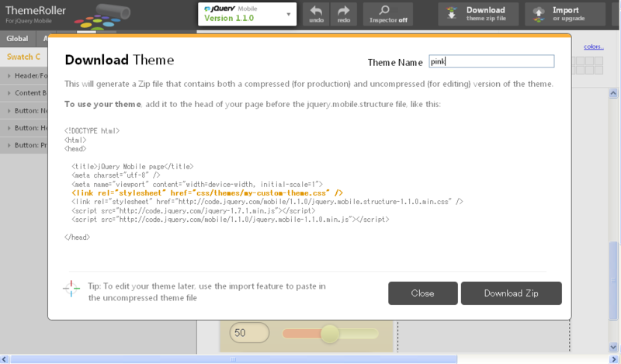The width and height of the screenshot is (621, 364).
Task: Expand the Button: Pressed section
Action: tap(24, 145)
